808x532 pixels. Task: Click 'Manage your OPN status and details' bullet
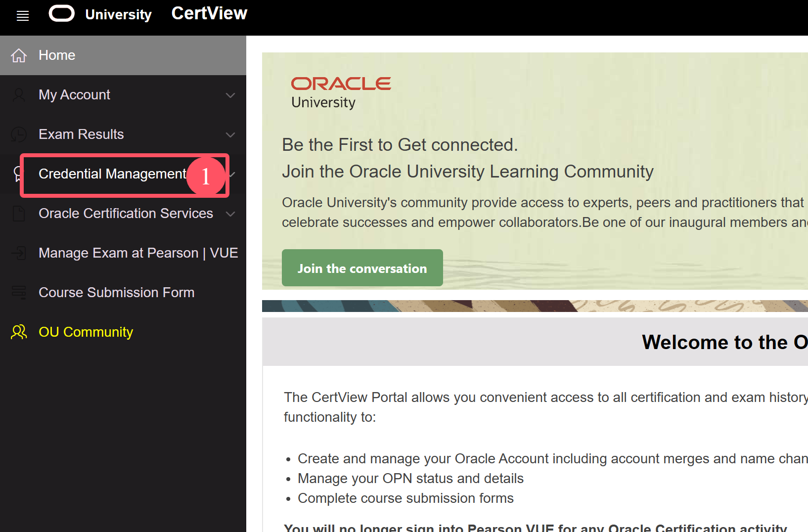click(410, 479)
